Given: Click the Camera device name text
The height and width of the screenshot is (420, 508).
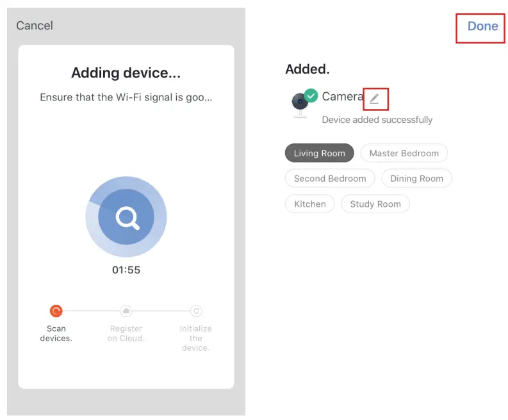Looking at the screenshot, I should [343, 96].
